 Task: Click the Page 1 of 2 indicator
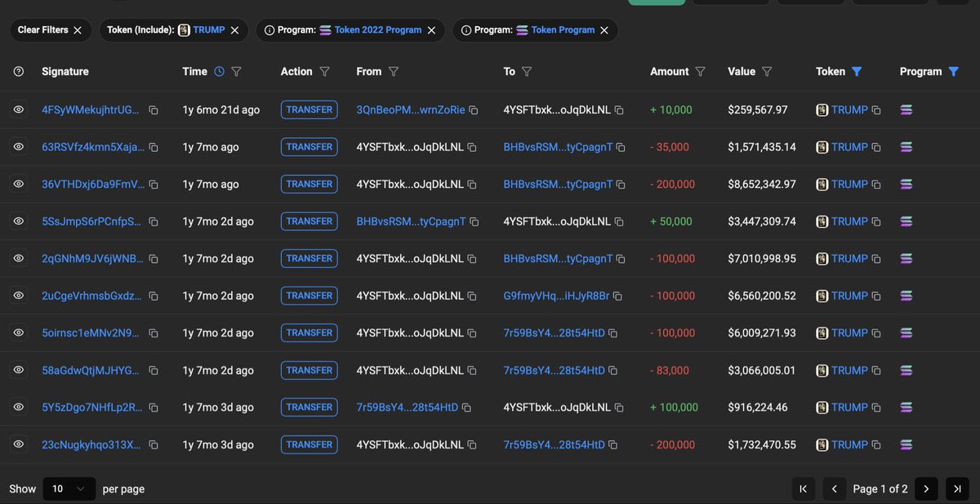click(x=880, y=488)
